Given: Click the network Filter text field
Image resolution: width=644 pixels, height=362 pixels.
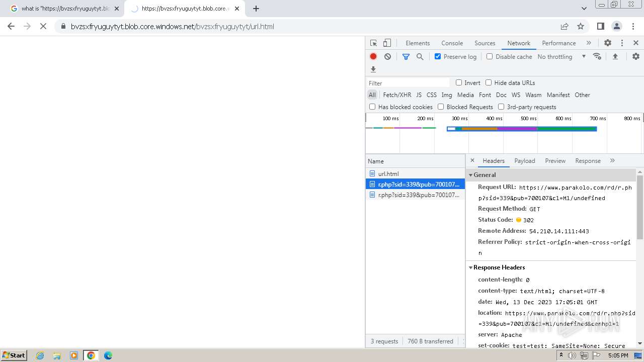Looking at the screenshot, I should [x=408, y=83].
